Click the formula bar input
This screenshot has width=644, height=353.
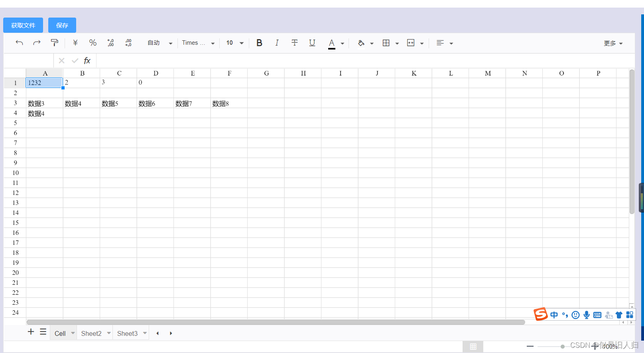tap(365, 61)
